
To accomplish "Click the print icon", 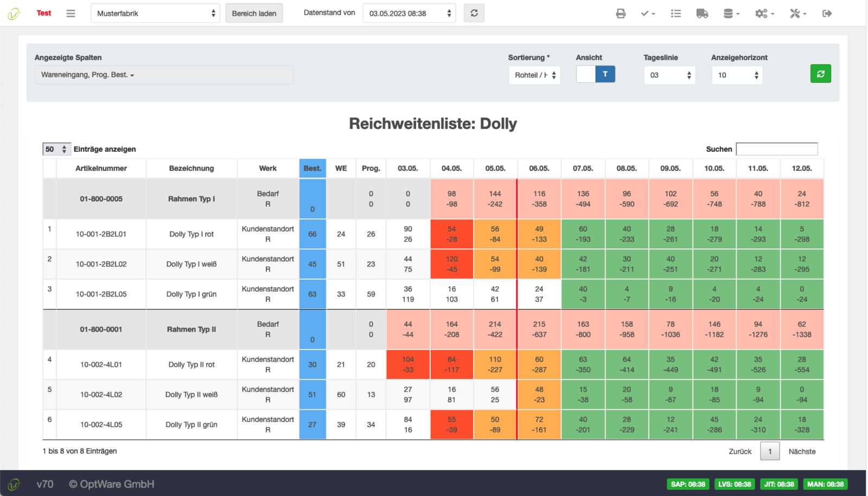I will point(621,14).
